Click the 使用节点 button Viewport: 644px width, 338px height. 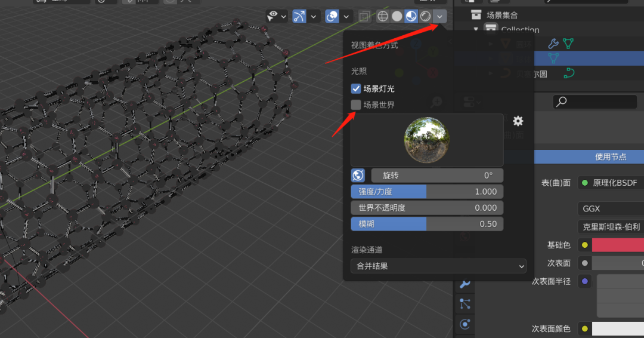pyautogui.click(x=589, y=156)
